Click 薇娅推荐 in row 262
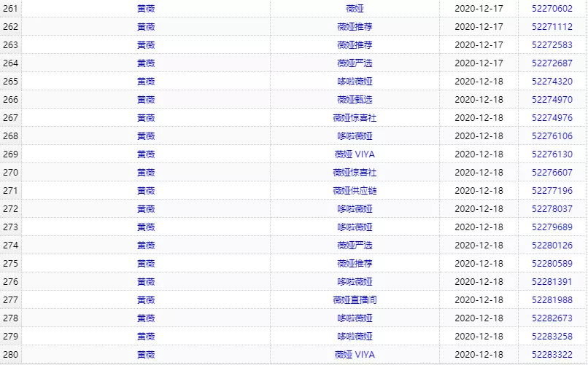Screen dimensions: 588x365 pos(355,26)
